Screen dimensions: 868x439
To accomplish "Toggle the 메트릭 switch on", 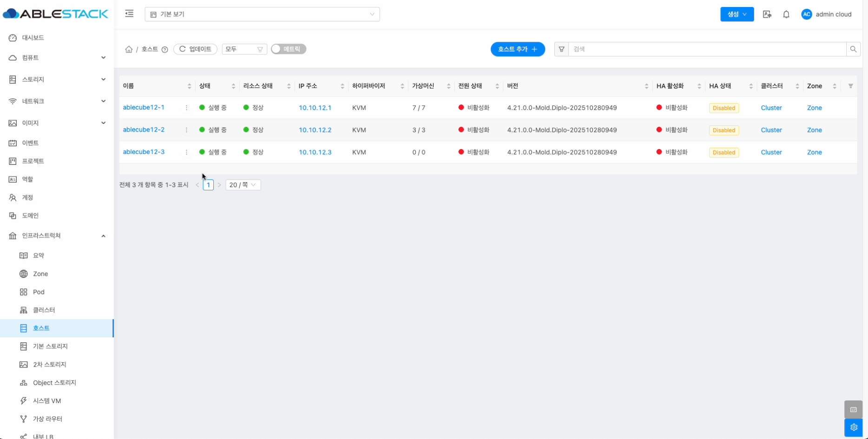I will coord(288,49).
